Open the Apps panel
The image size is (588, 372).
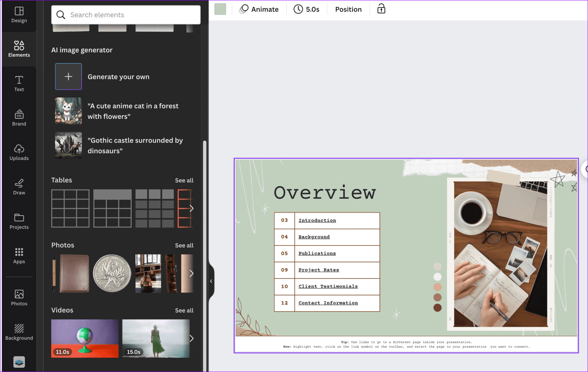click(x=19, y=255)
